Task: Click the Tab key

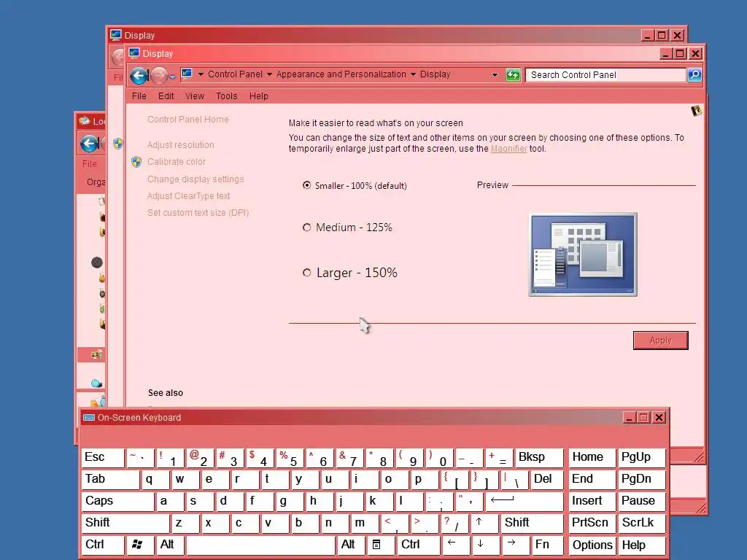Action: tap(110, 480)
